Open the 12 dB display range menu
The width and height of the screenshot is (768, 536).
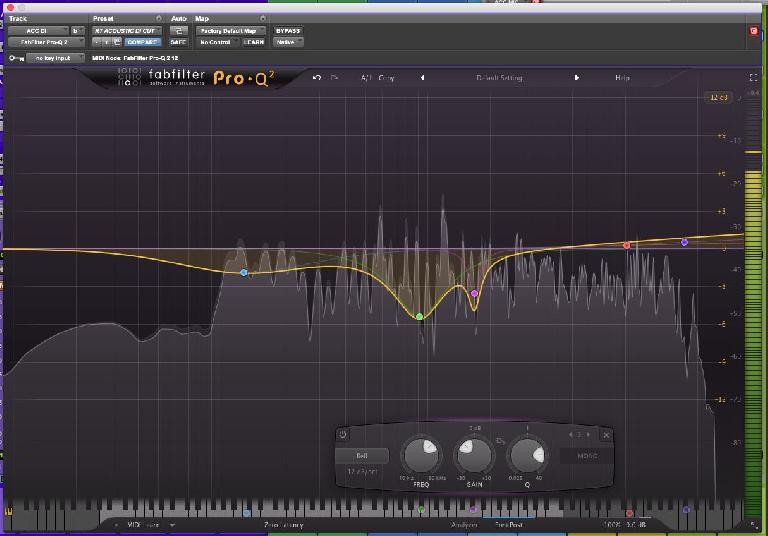pyautogui.click(x=719, y=97)
